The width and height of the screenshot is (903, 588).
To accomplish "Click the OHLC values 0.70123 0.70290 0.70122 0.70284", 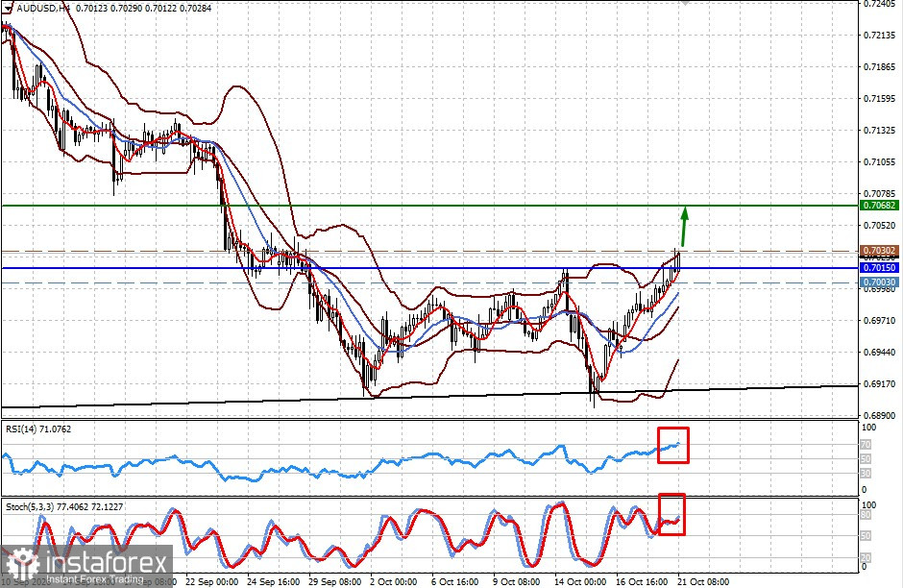I will pyautogui.click(x=144, y=9).
